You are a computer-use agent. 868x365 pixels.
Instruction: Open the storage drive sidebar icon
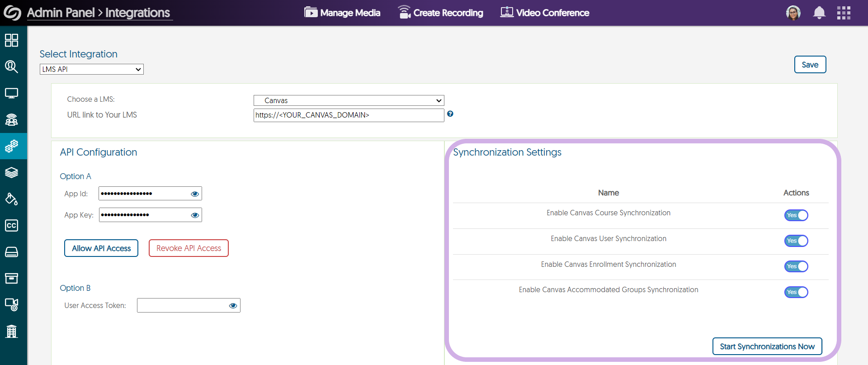point(11,252)
